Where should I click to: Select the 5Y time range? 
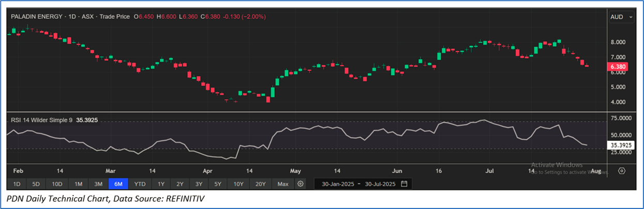coord(218,184)
